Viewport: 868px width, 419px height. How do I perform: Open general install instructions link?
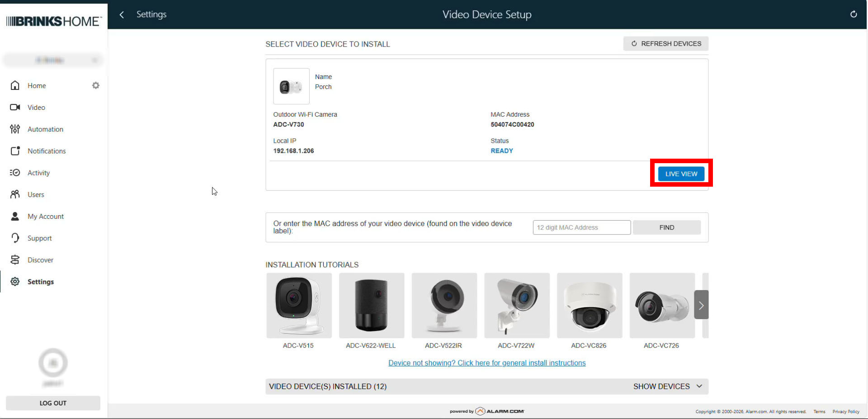pyautogui.click(x=487, y=363)
